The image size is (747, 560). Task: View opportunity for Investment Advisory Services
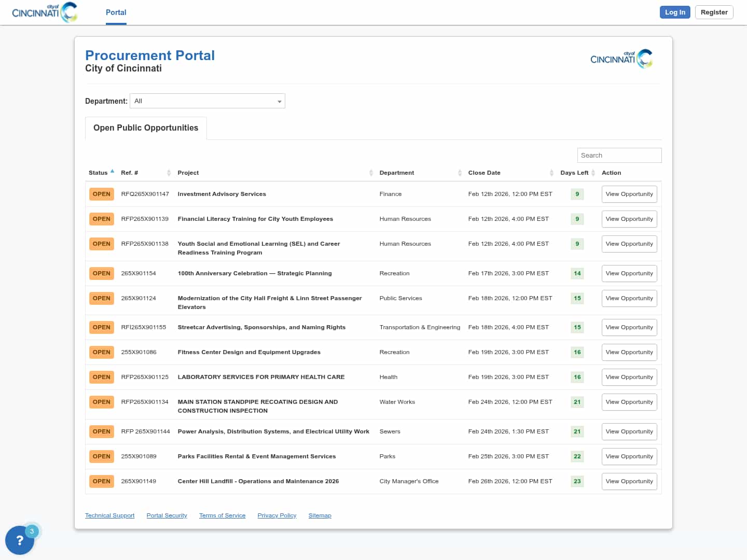(629, 194)
